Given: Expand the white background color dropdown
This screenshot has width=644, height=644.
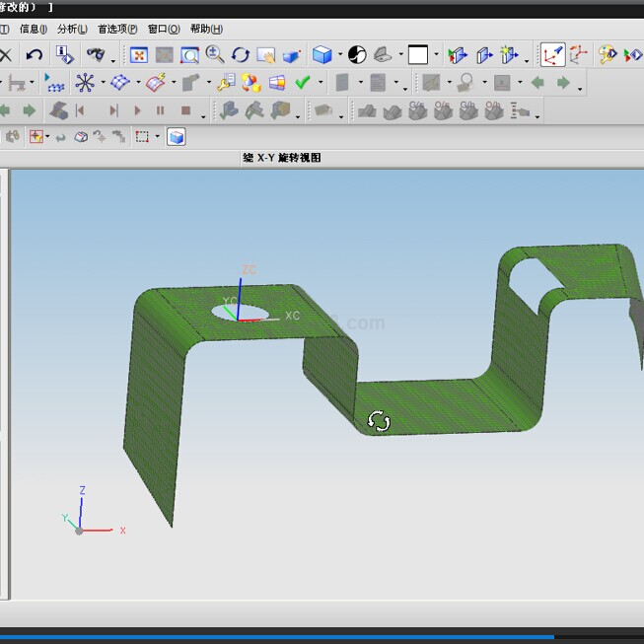Looking at the screenshot, I should (437, 55).
